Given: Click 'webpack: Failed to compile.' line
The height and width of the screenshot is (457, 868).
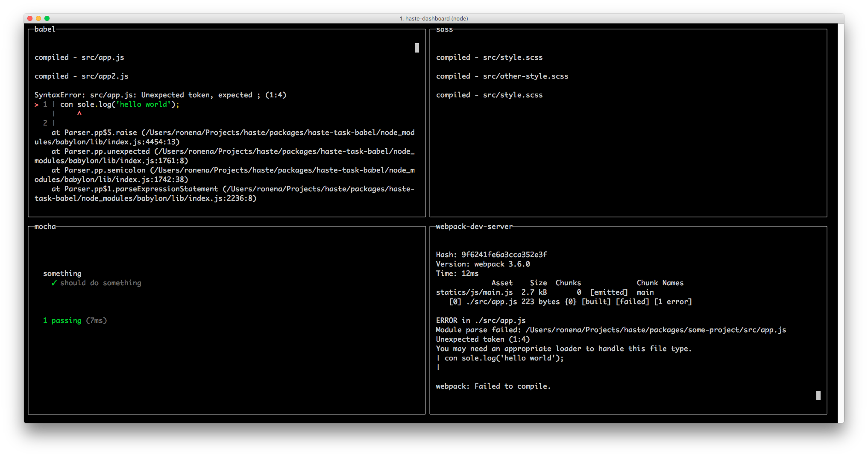Looking at the screenshot, I should pyautogui.click(x=494, y=386).
